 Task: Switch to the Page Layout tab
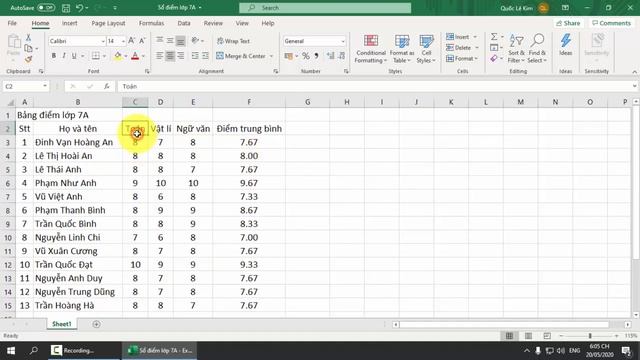point(108,23)
